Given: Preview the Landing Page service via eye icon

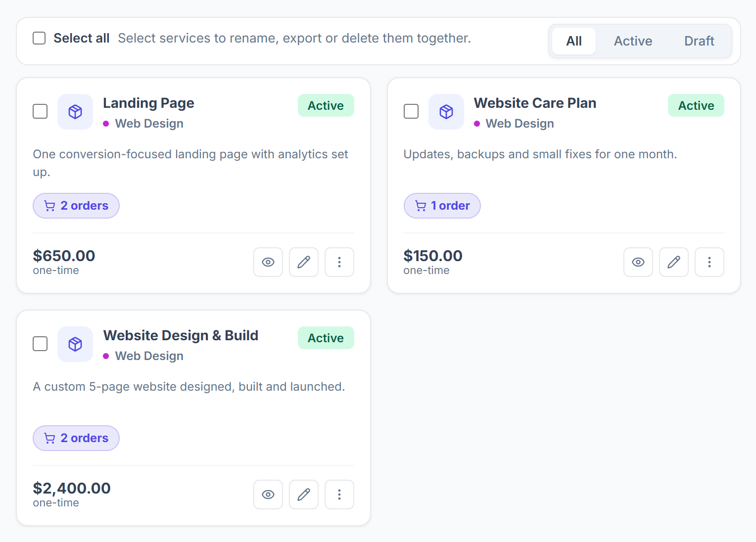Looking at the screenshot, I should (268, 262).
